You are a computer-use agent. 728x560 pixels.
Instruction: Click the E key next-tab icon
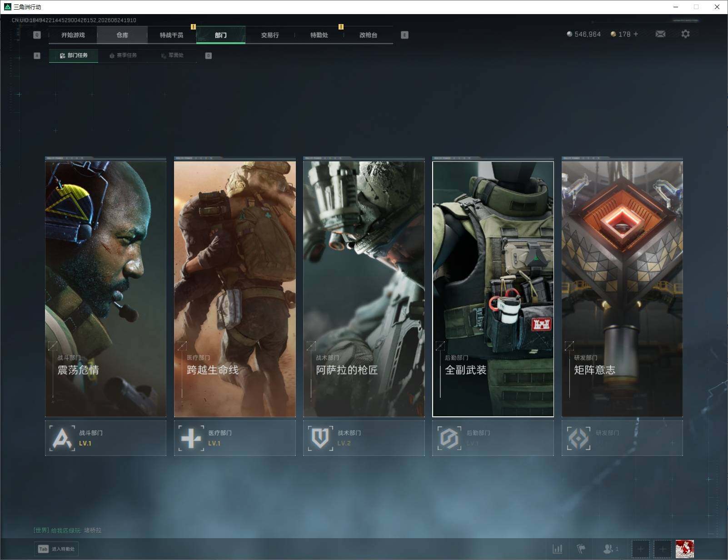point(404,35)
